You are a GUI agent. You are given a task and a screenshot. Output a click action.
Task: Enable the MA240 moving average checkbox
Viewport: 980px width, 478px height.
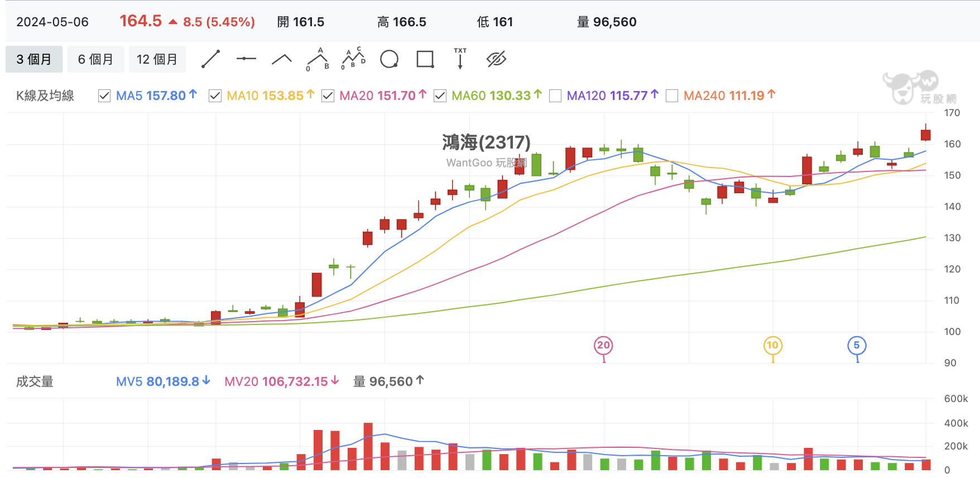(672, 96)
